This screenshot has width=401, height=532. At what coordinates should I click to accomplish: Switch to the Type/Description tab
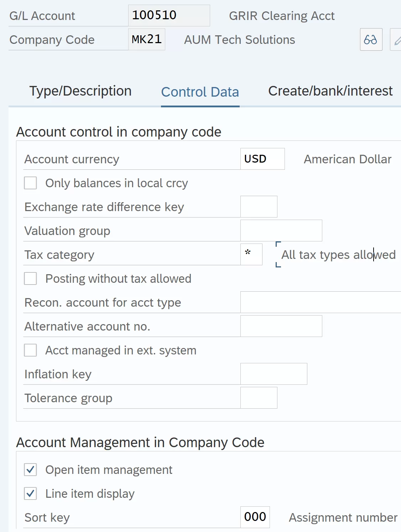80,91
